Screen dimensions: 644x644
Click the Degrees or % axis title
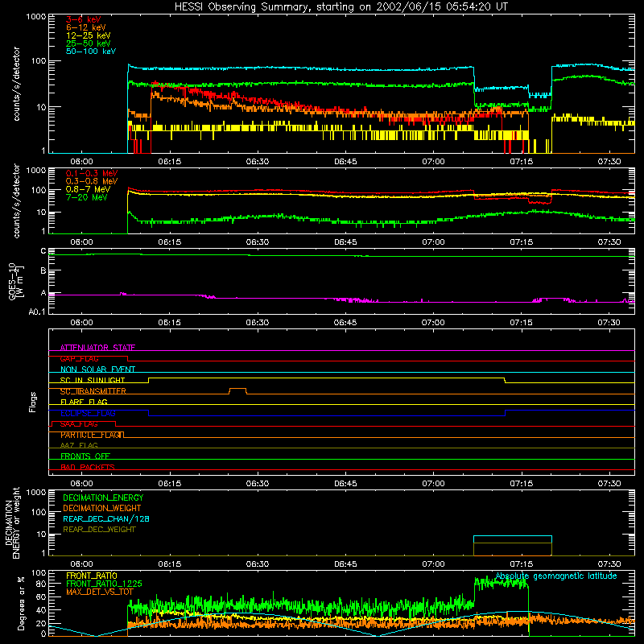tap(21, 603)
